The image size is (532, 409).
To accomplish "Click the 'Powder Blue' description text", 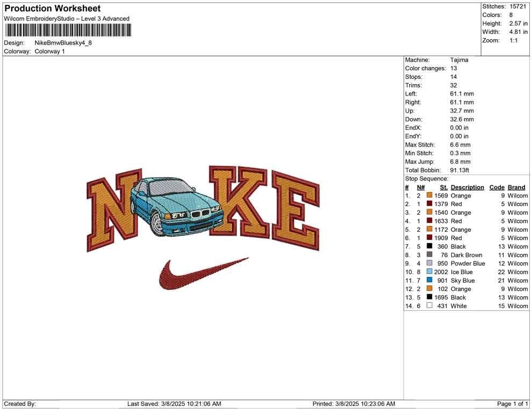I will point(468,264).
